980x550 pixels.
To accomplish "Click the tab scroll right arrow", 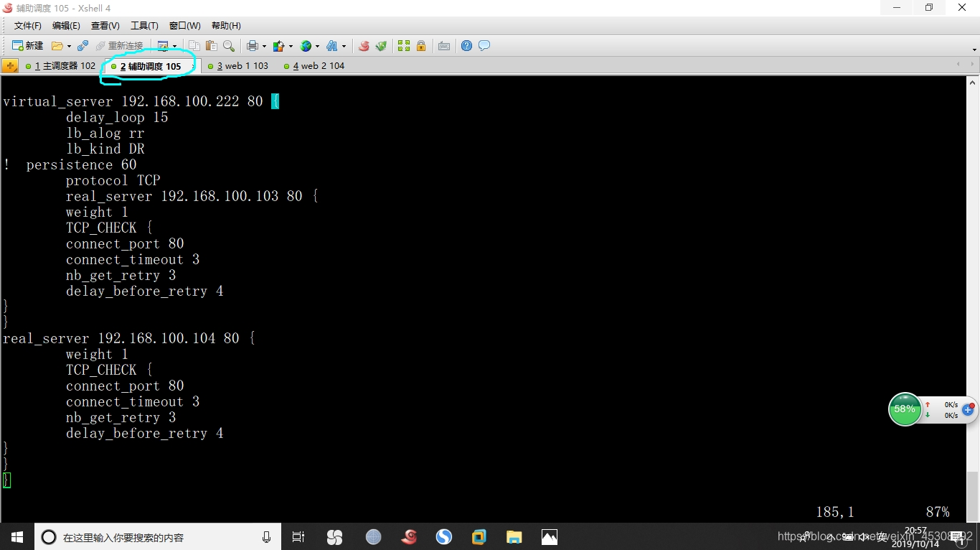I will tap(972, 65).
